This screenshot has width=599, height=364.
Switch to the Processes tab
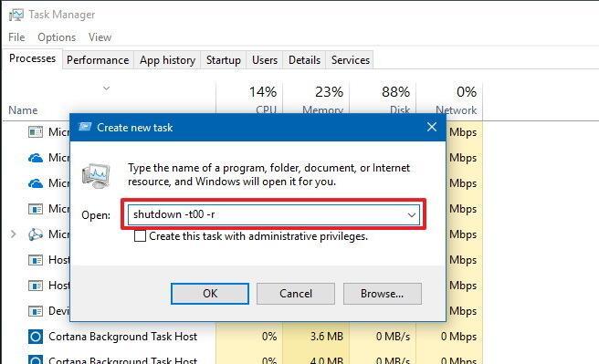32,58
